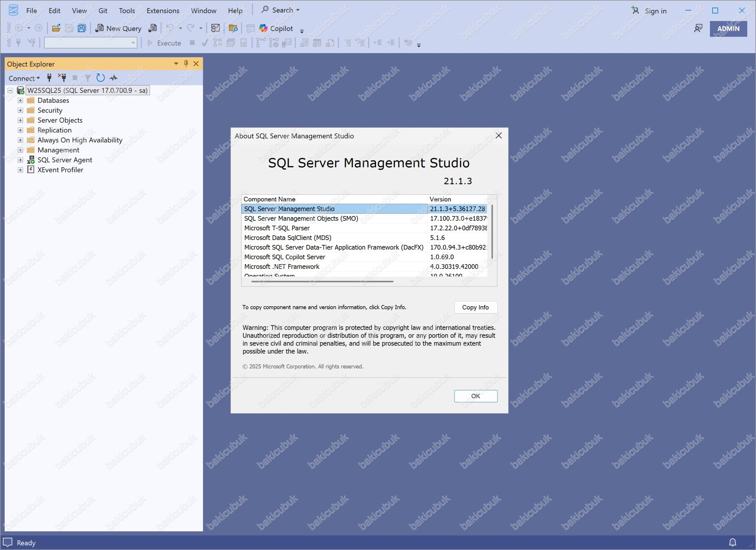Click the New Query button
This screenshot has height=550, width=756.
pos(118,28)
